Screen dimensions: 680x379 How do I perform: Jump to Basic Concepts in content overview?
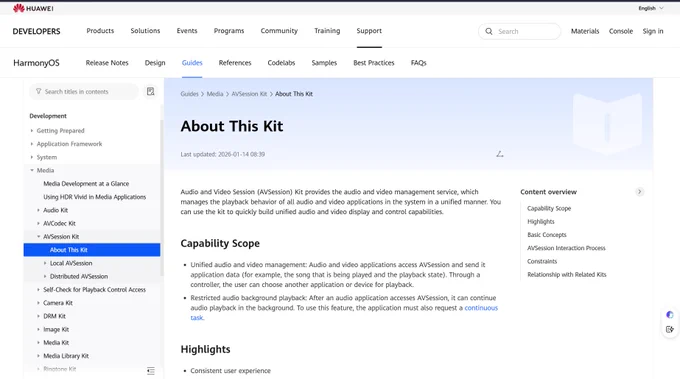tap(547, 235)
